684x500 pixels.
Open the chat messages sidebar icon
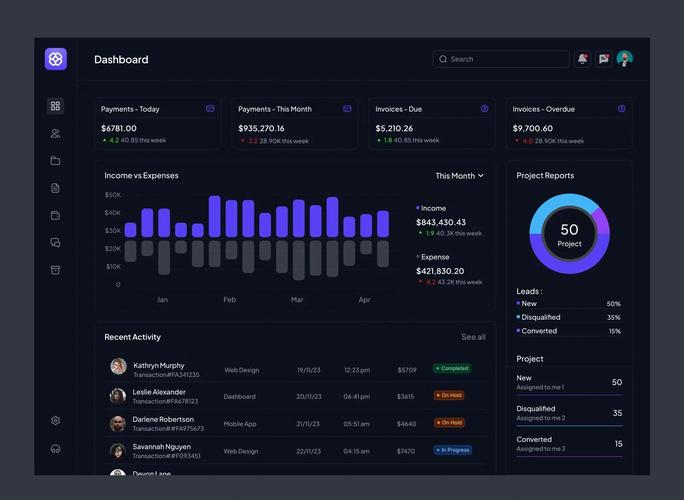point(55,243)
